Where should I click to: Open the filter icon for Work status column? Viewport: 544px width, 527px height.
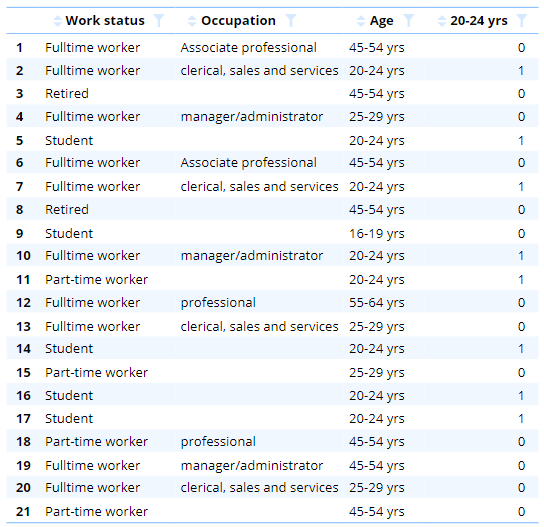[x=159, y=21]
